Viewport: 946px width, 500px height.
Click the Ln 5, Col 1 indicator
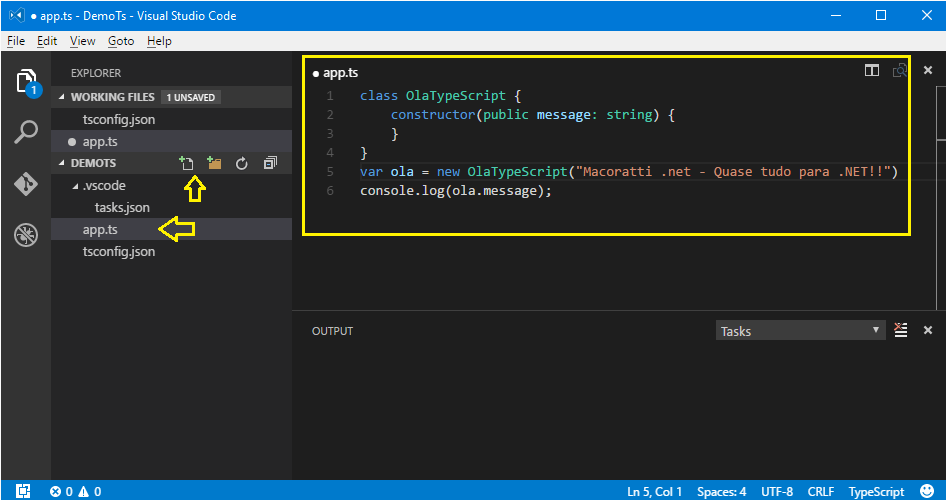(655, 492)
